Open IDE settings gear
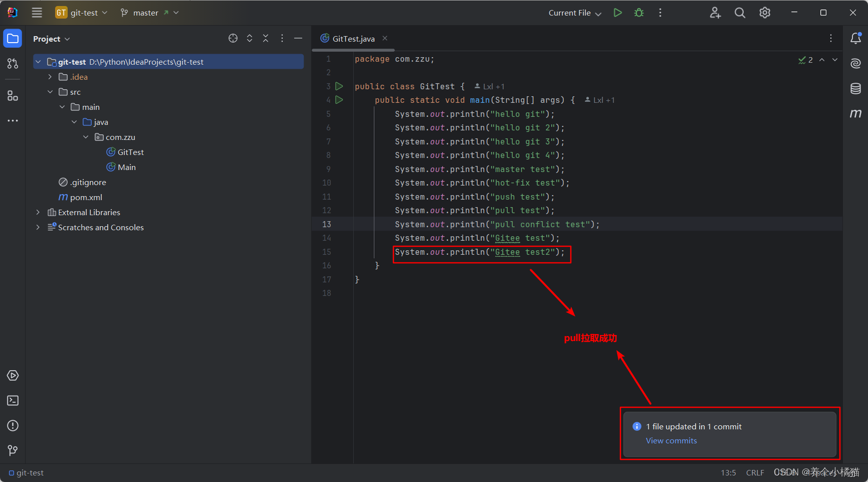Screen dimensions: 868x482 tap(765, 13)
